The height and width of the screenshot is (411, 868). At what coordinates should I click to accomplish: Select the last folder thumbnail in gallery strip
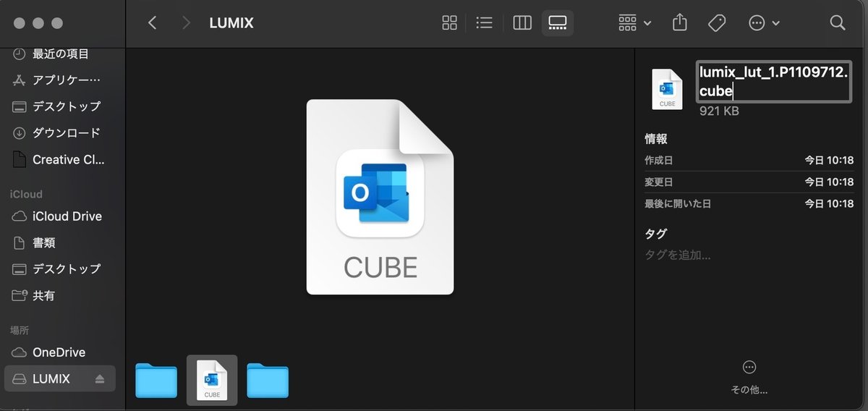(268, 380)
